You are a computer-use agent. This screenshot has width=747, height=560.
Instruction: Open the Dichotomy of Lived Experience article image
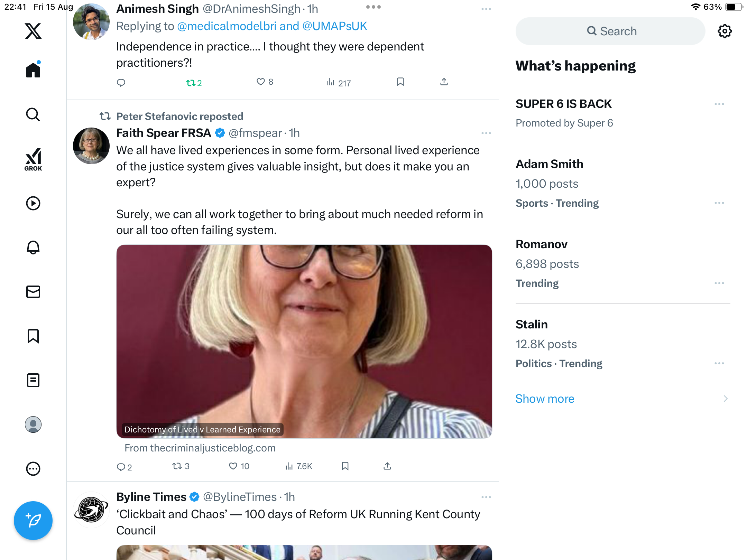pyautogui.click(x=304, y=341)
